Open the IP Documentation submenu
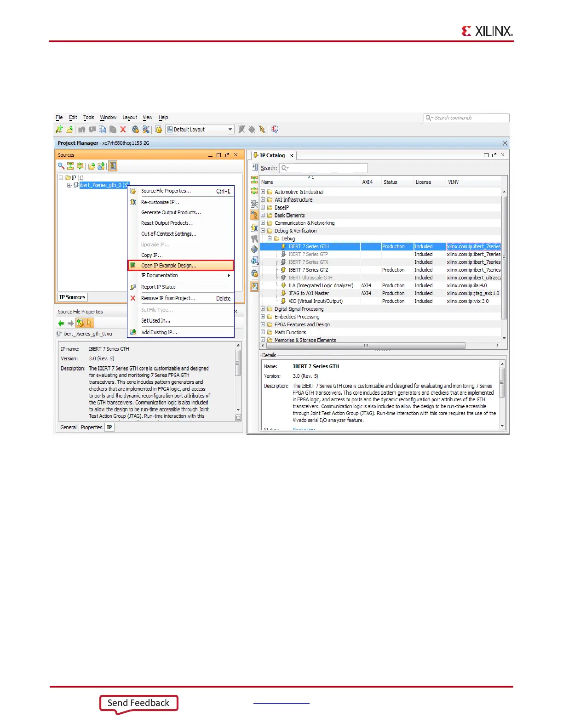 (181, 276)
